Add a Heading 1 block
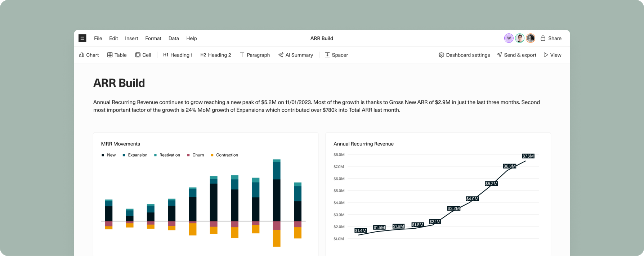Screen dimensions: 644x256 (178, 55)
